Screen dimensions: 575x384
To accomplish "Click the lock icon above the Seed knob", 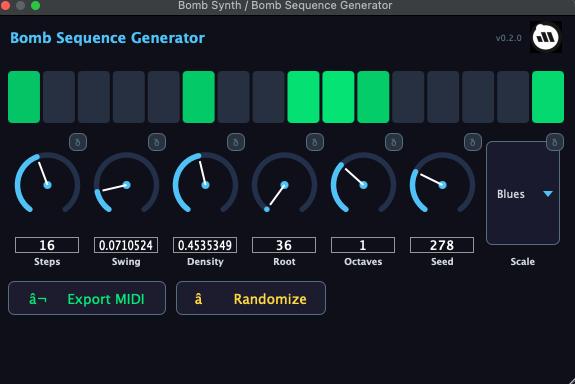I will pyautogui.click(x=473, y=142).
